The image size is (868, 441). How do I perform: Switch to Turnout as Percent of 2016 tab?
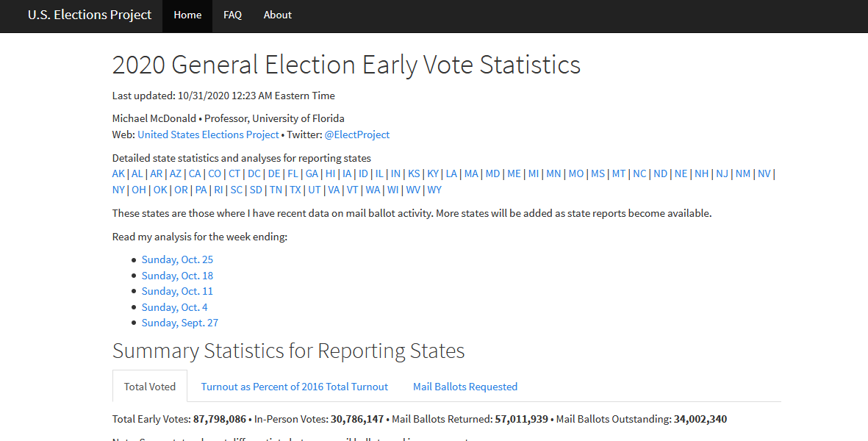295,386
